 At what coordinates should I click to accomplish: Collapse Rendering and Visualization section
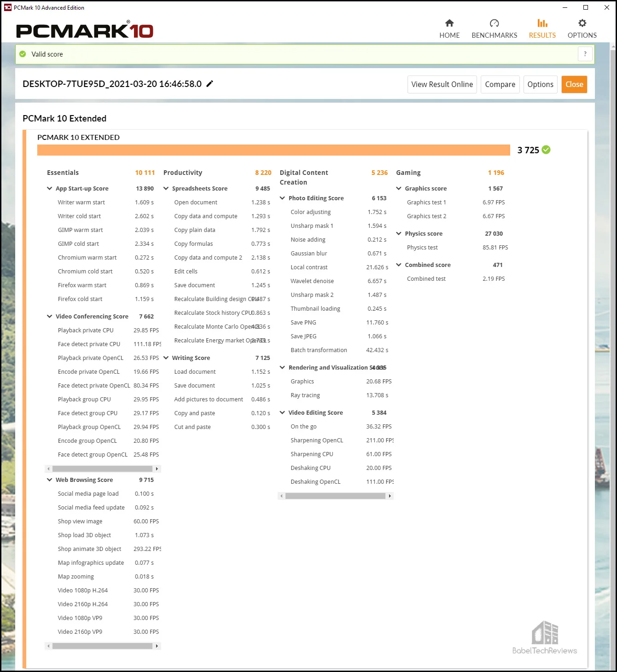pos(282,367)
